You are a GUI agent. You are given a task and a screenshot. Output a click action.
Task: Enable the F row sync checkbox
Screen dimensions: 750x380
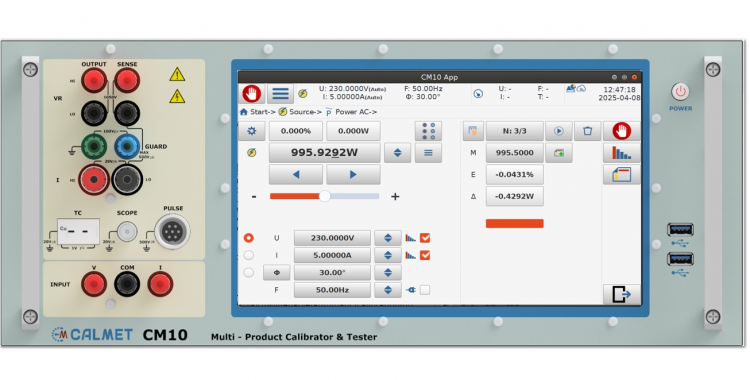(425, 290)
